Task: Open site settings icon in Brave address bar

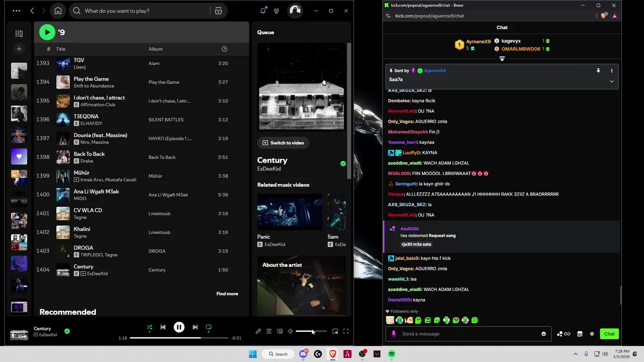Action: pos(388,16)
